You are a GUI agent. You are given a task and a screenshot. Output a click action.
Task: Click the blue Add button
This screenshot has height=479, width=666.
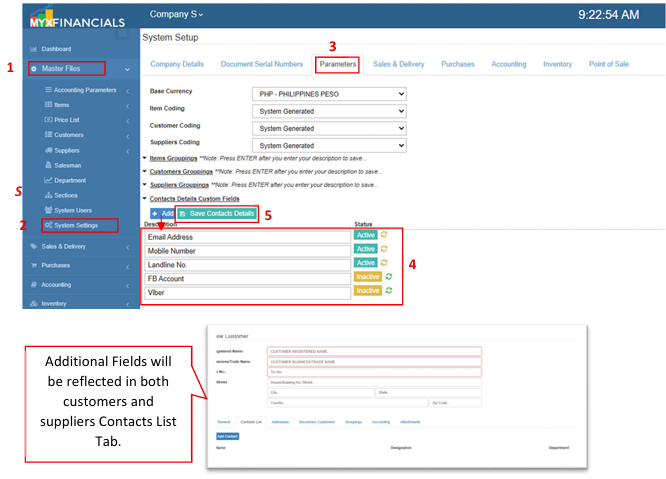[x=161, y=214]
